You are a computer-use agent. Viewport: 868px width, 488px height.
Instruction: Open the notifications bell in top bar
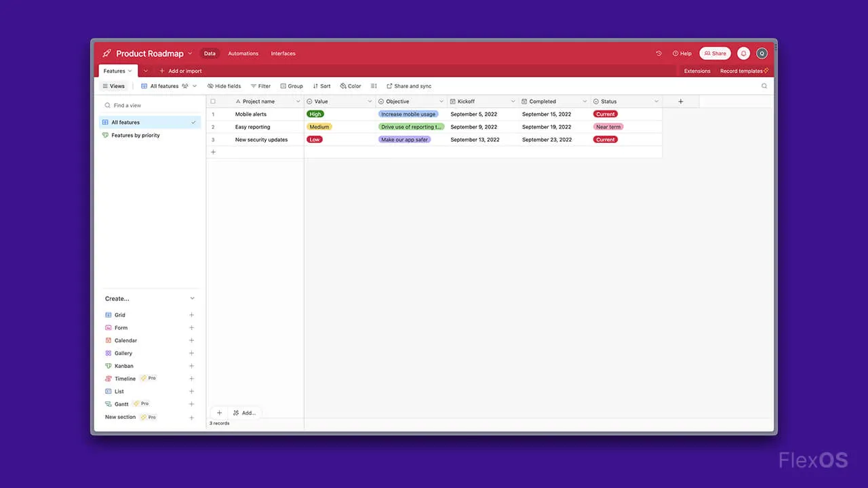[x=743, y=53]
